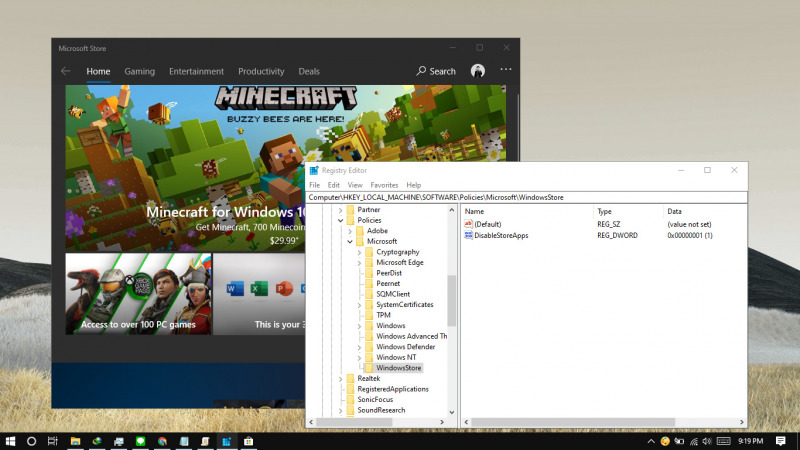This screenshot has width=800, height=450.
Task: Expand the SoundResearch registry key
Action: click(x=340, y=410)
